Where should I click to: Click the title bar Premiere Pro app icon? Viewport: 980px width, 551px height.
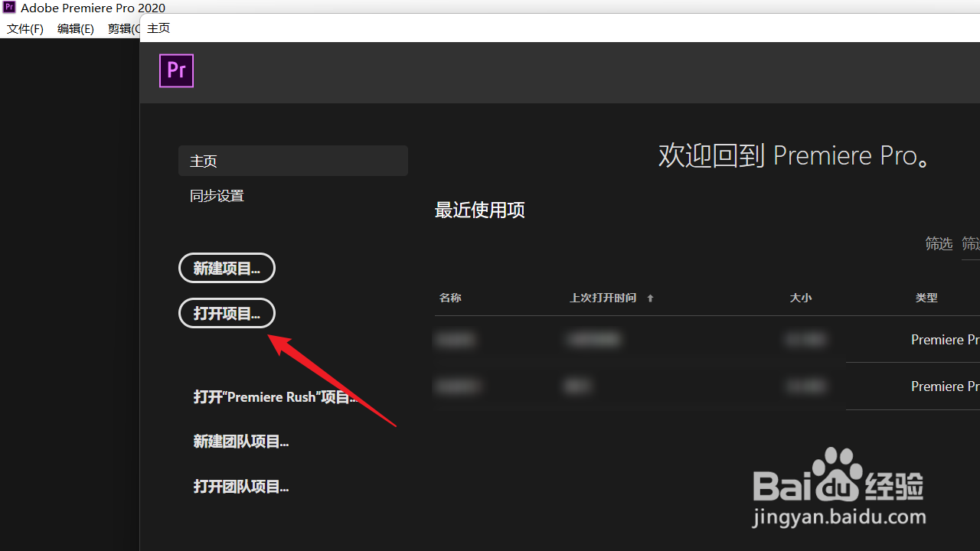point(9,8)
